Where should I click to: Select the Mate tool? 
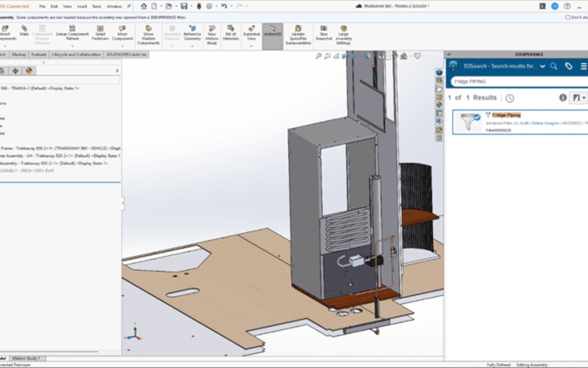tap(24, 33)
